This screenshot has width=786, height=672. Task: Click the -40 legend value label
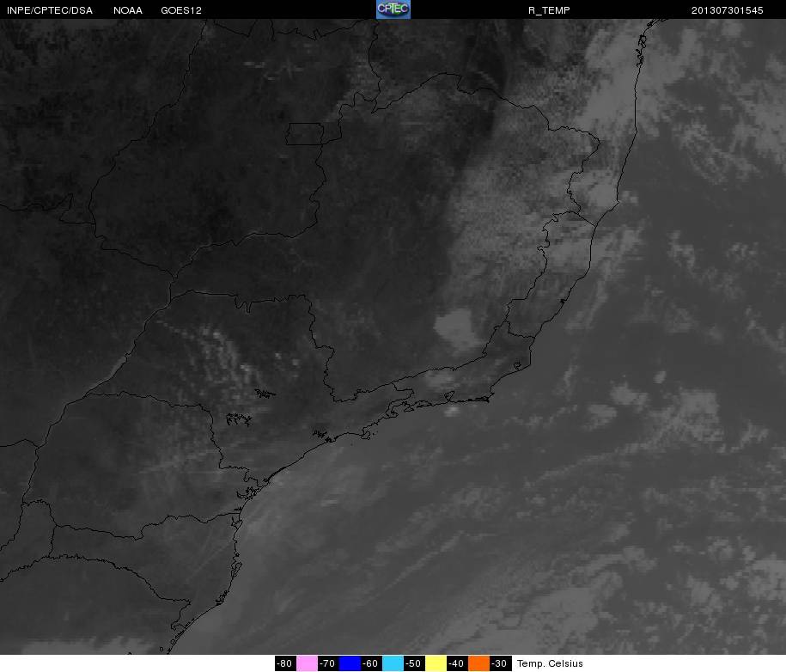click(457, 663)
